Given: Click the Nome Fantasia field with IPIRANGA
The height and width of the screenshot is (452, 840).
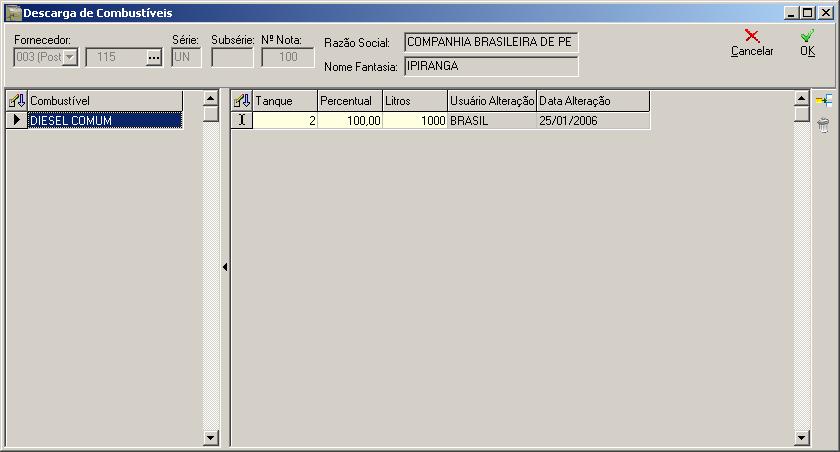Looking at the screenshot, I should 491,66.
